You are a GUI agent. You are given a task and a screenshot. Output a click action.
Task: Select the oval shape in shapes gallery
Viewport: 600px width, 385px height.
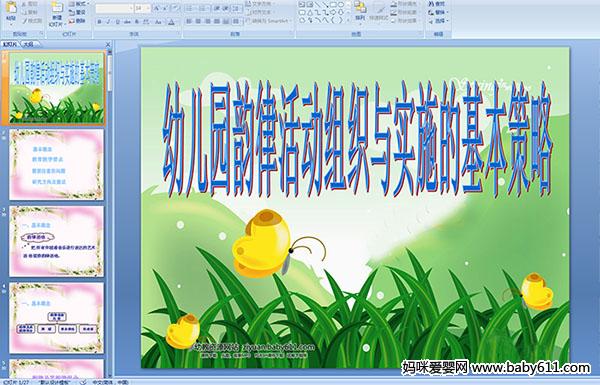pos(341,5)
